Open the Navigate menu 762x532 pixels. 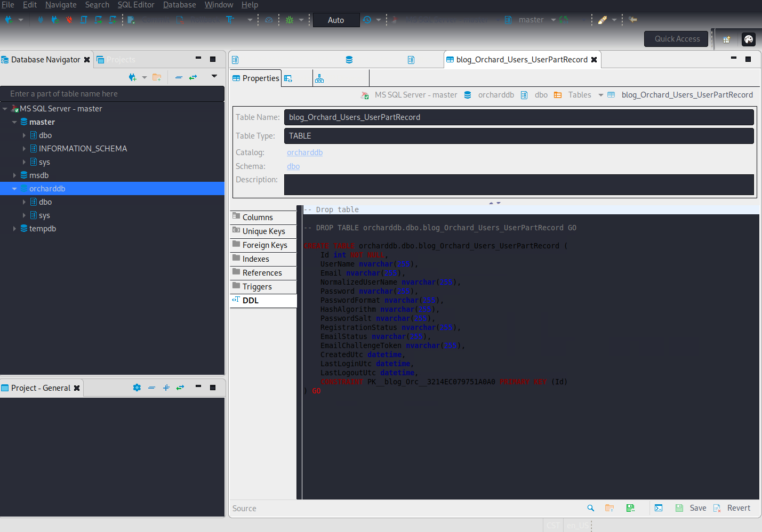(x=61, y=5)
